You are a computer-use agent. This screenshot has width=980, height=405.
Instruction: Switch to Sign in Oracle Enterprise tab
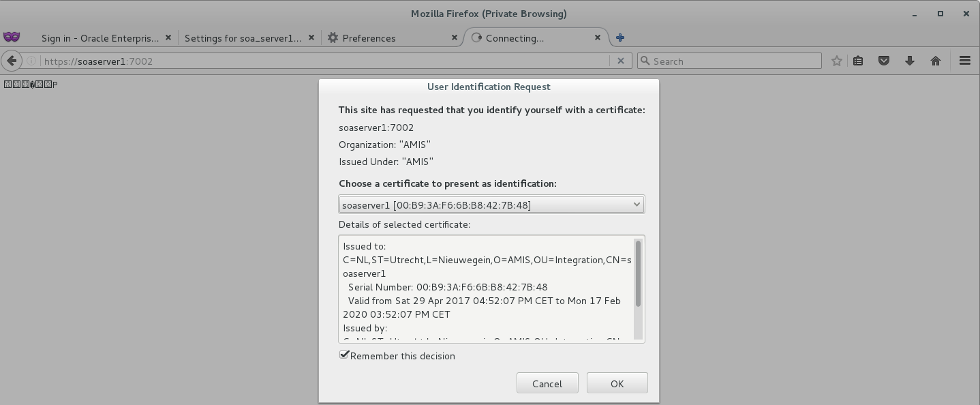tap(99, 38)
